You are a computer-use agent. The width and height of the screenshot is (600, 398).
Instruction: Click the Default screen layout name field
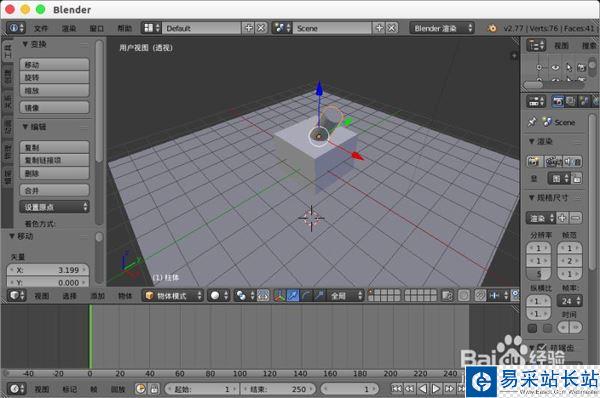pyautogui.click(x=202, y=28)
